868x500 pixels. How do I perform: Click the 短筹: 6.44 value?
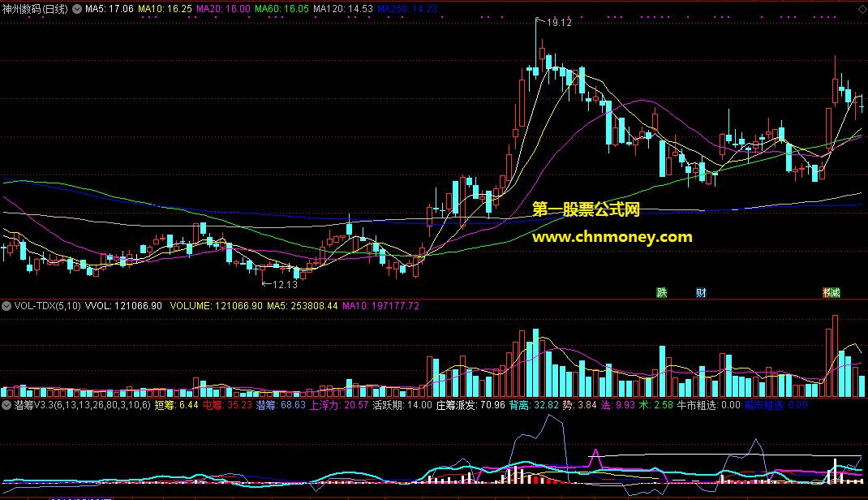coord(177,405)
